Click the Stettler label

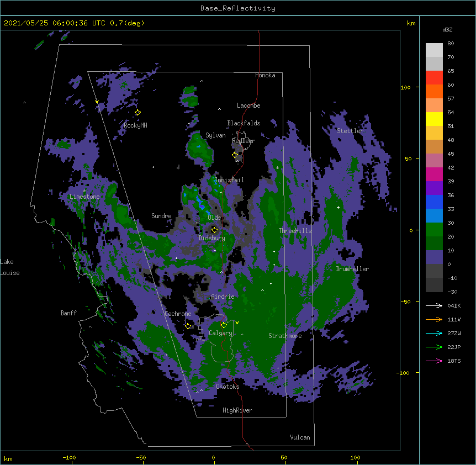click(x=350, y=131)
